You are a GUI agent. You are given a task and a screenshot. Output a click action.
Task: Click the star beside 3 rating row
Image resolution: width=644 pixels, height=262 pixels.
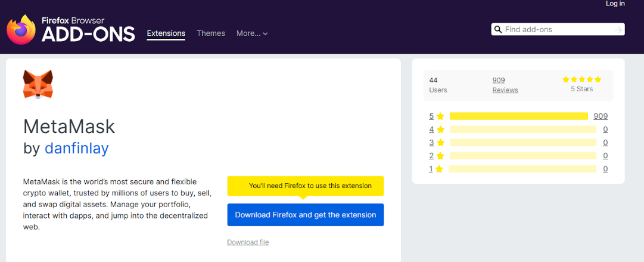click(440, 143)
